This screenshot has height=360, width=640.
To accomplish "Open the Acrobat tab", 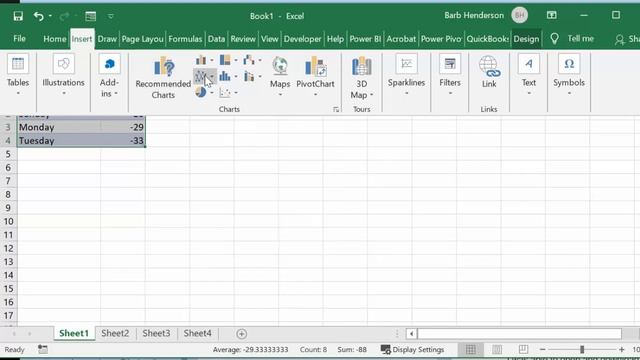I will coord(401,39).
